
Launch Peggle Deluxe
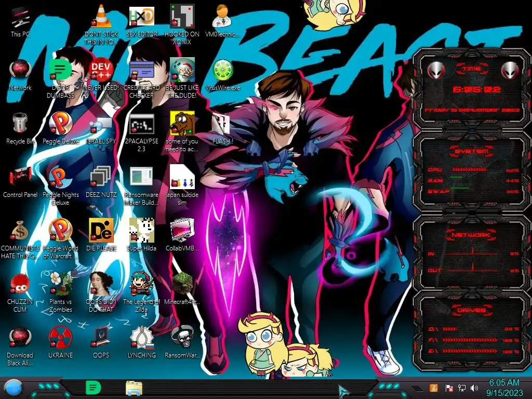(x=60, y=129)
